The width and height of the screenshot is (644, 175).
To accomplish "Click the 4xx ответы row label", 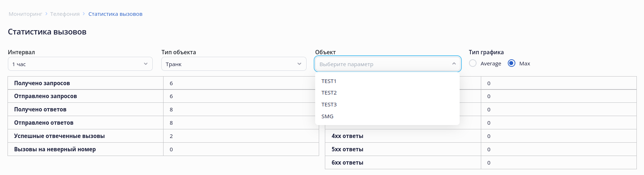I will (x=347, y=136).
